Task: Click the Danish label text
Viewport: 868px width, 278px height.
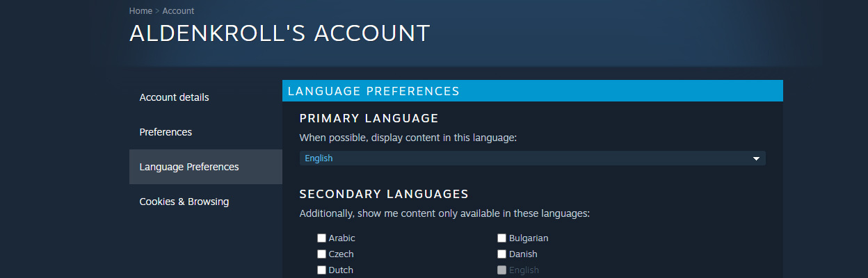Action: tap(523, 254)
